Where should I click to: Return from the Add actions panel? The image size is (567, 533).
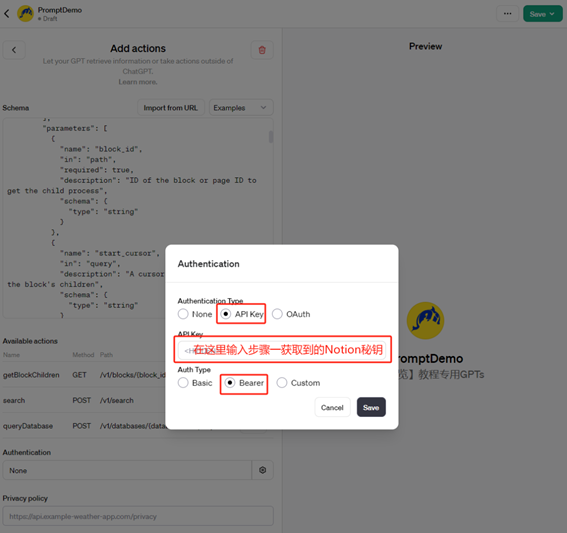[14, 50]
